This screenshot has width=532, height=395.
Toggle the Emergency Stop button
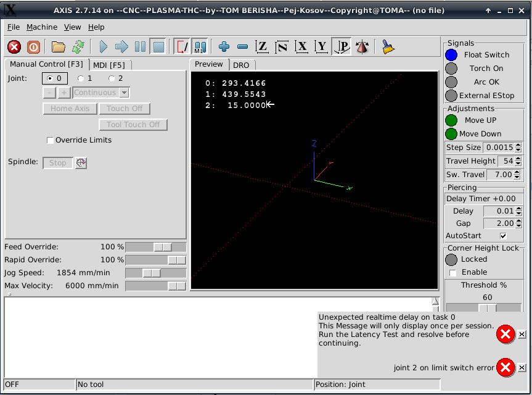click(14, 47)
